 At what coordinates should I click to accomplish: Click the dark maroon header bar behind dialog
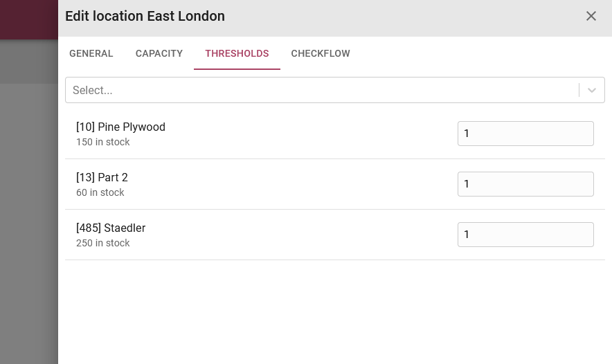point(29,19)
